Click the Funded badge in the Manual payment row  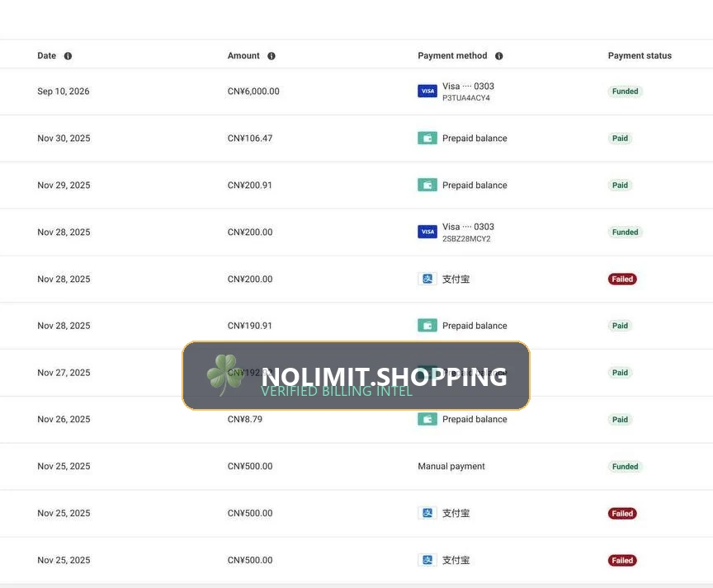(625, 466)
